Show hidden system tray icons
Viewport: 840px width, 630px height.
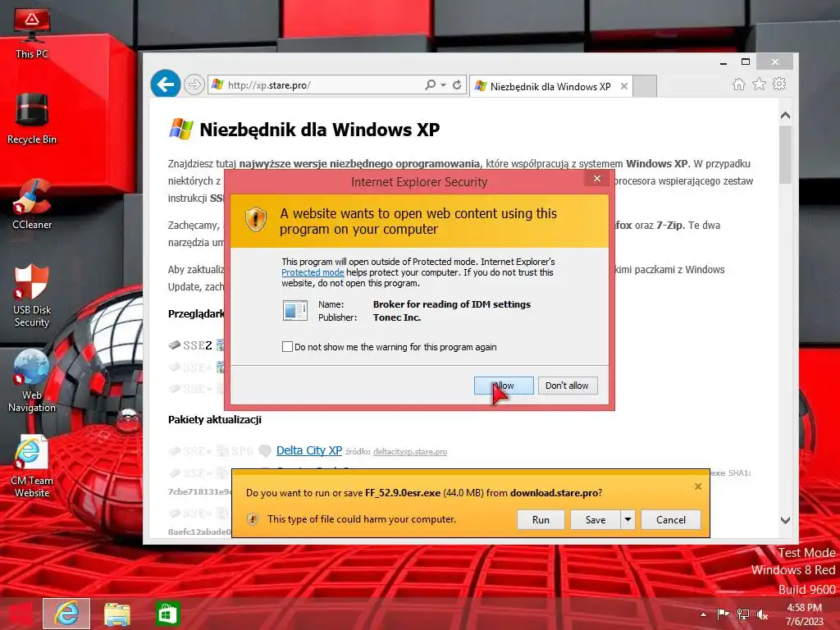click(x=703, y=614)
